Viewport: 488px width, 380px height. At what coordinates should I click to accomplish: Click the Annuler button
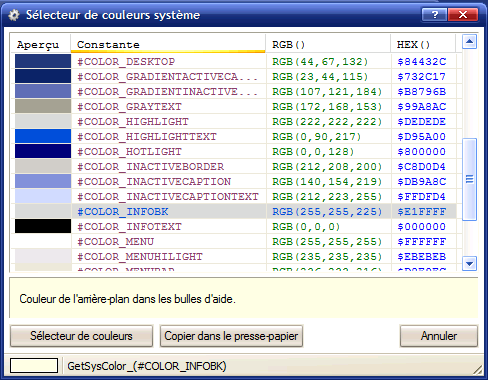click(439, 336)
